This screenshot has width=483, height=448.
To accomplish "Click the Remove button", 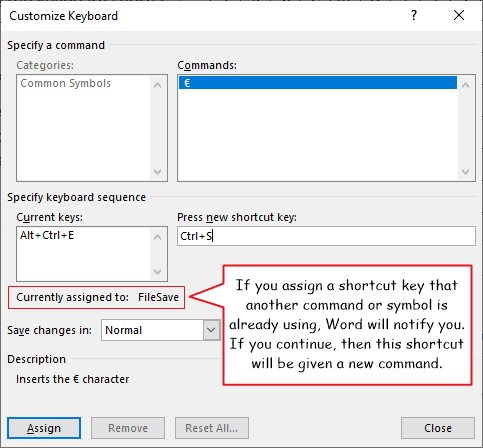I will (x=128, y=428).
